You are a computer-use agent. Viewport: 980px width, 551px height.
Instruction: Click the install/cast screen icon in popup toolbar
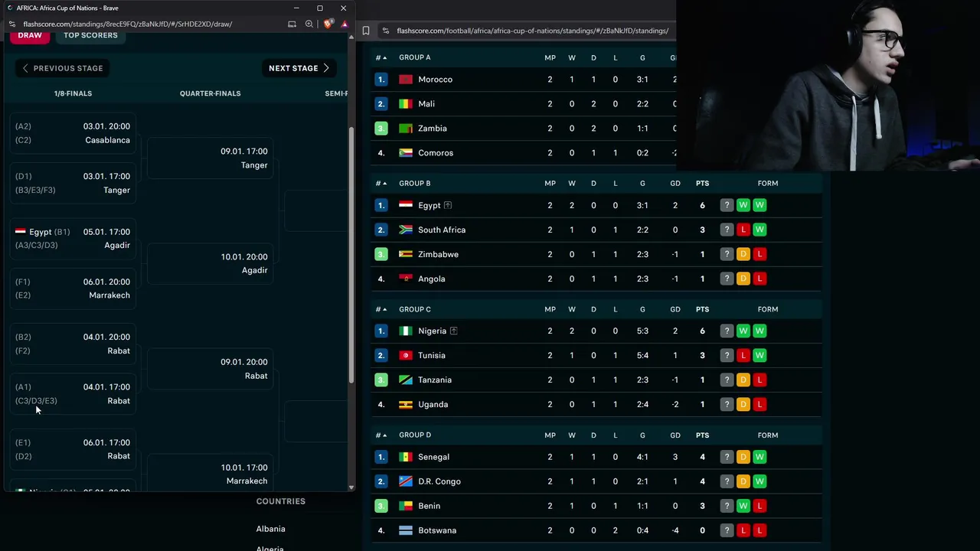(292, 24)
